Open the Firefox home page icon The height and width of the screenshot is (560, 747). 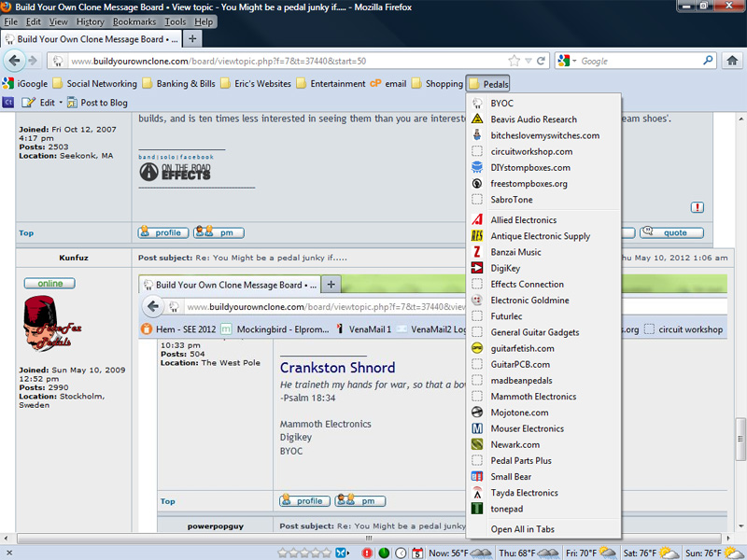click(732, 61)
